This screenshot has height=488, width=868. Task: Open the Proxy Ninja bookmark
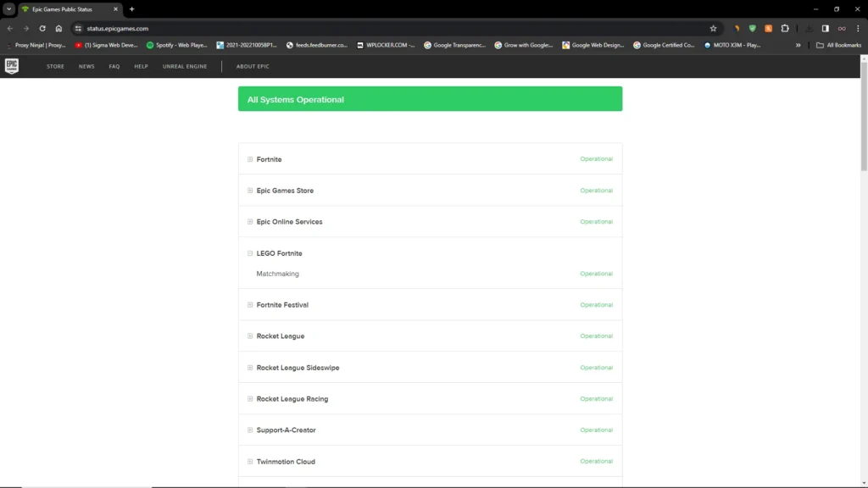pyautogui.click(x=36, y=45)
